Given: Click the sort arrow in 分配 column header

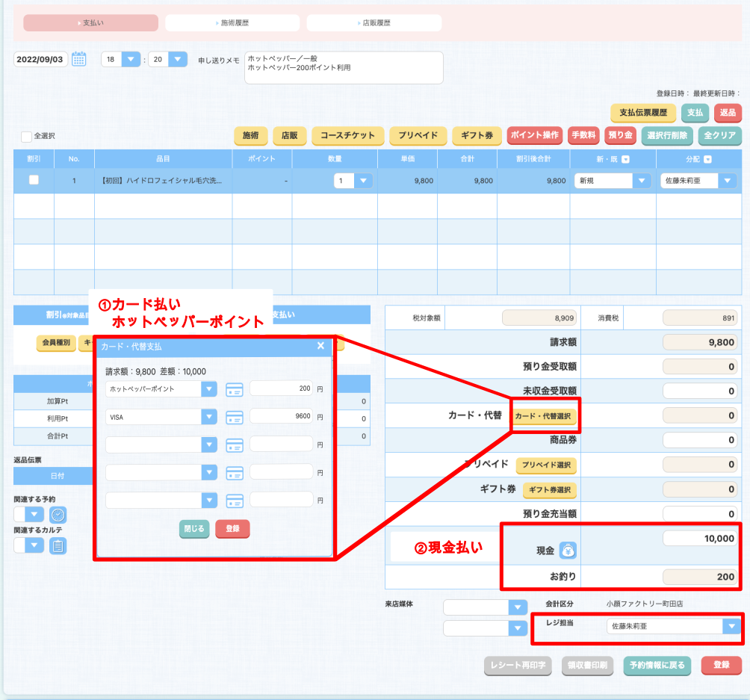Looking at the screenshot, I should tap(707, 159).
